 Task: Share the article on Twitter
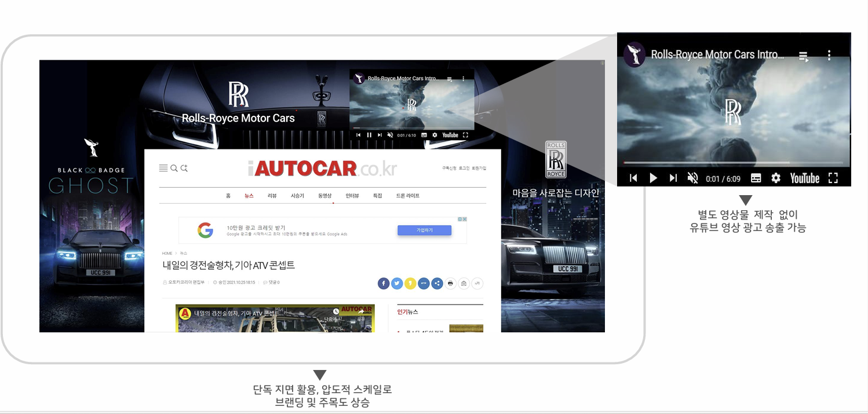[397, 283]
